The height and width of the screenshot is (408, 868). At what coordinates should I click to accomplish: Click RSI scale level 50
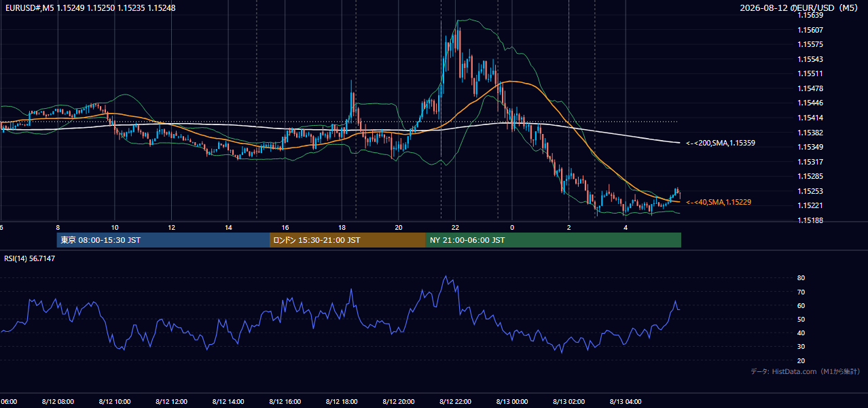point(801,320)
